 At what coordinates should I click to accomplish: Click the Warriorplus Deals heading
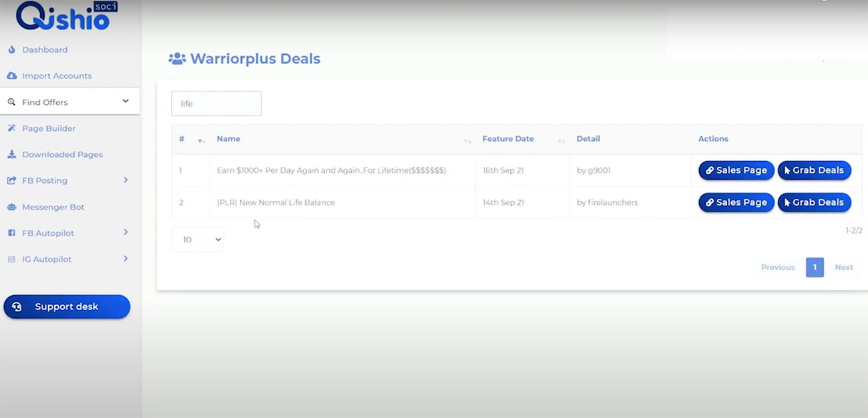pos(255,59)
